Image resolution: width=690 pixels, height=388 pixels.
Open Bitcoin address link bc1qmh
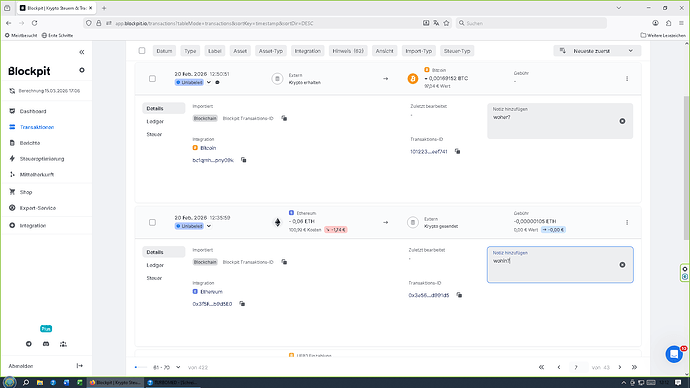(x=213, y=160)
